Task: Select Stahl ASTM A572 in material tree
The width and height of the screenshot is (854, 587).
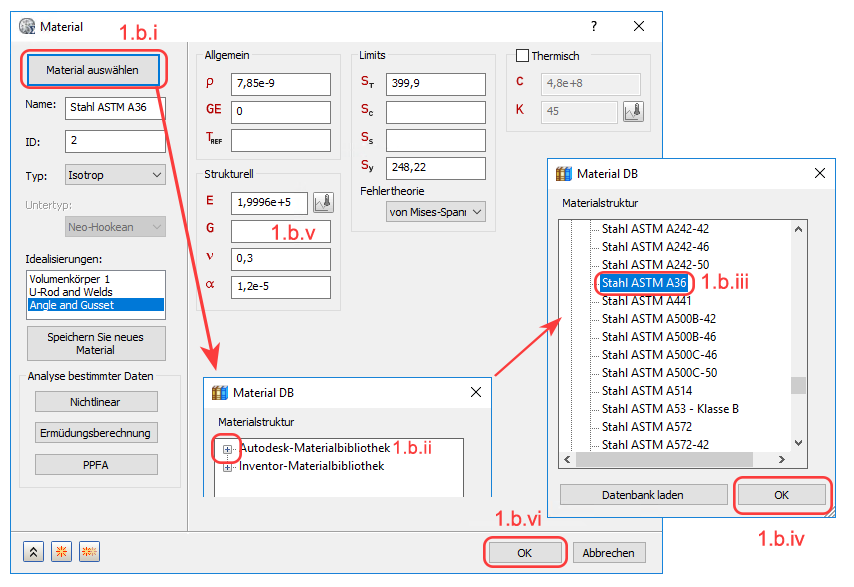Action: (x=647, y=426)
